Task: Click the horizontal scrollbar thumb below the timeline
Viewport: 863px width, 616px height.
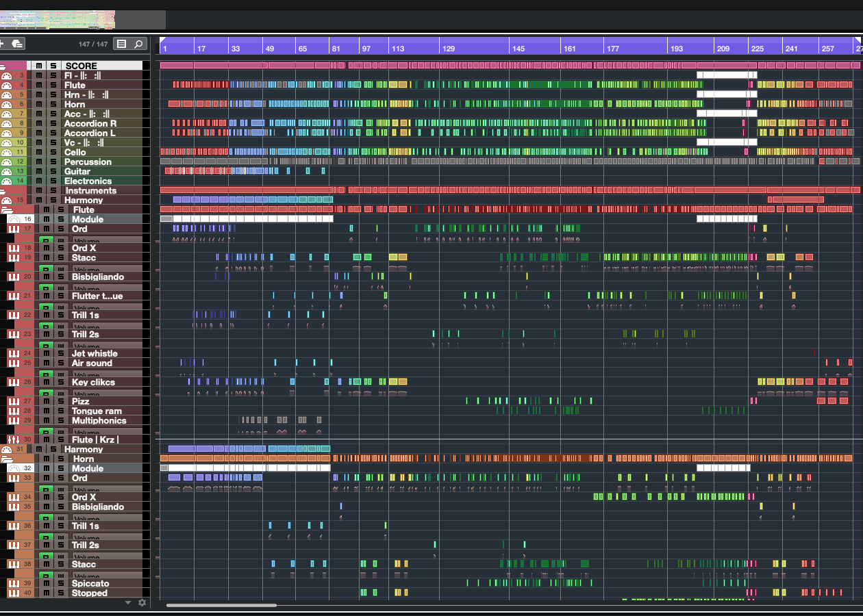Action: [x=221, y=605]
